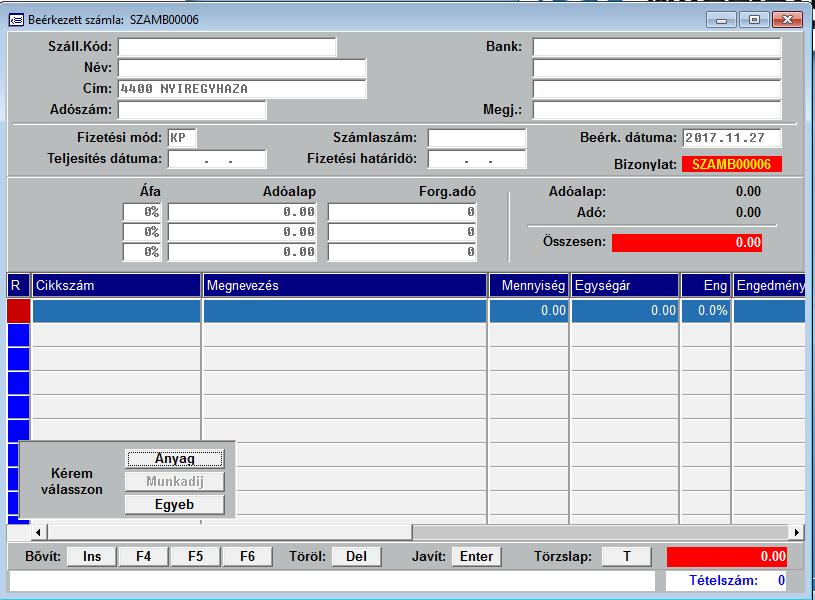Click the Fizetési mód field showing KP
The image size is (815, 600).
click(182, 138)
